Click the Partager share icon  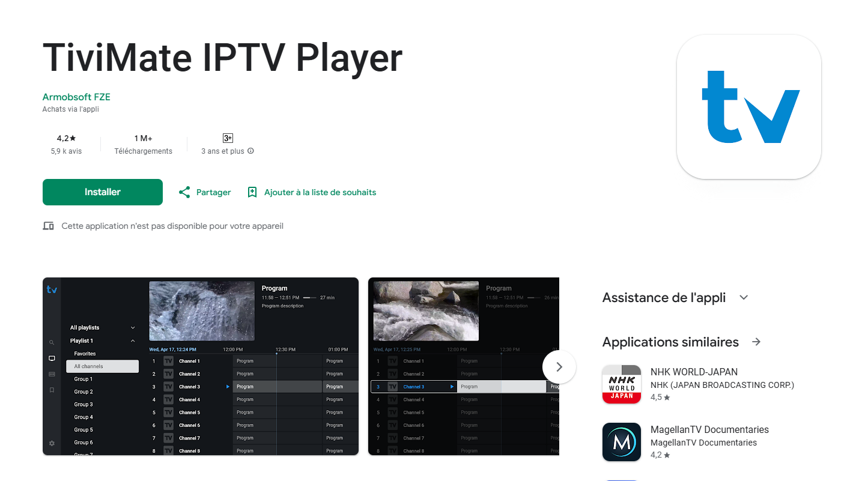tap(184, 192)
